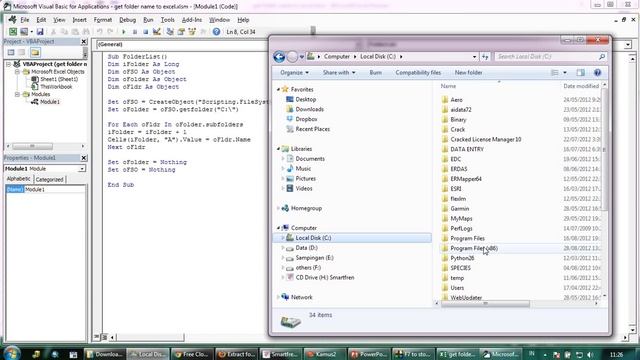640x360 pixels.
Task: Click the Explorer help icon
Action: tap(597, 73)
